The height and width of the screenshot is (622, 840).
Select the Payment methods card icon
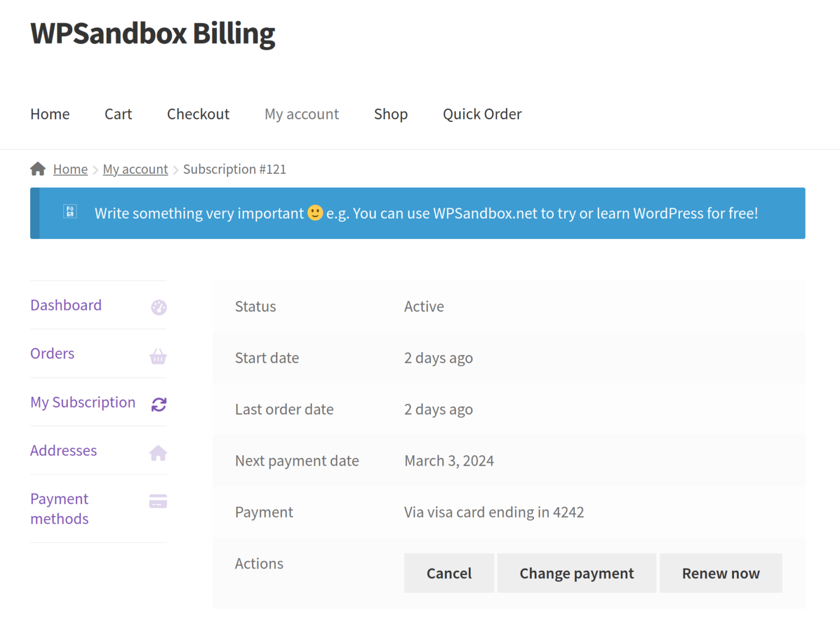157,501
